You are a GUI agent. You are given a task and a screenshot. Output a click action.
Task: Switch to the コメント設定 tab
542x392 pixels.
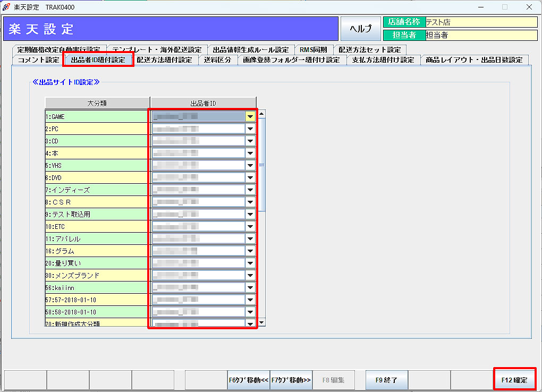tap(38, 60)
